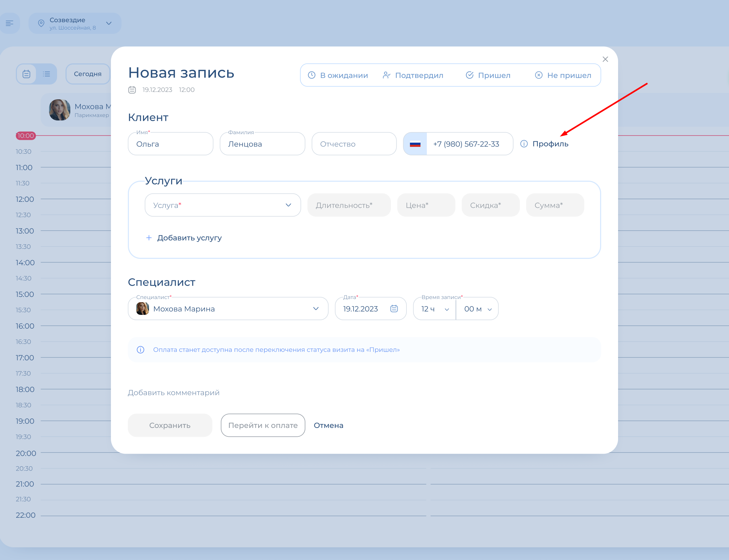The image size is (729, 560).
Task: Open the Услуга dropdown
Action: click(x=223, y=205)
